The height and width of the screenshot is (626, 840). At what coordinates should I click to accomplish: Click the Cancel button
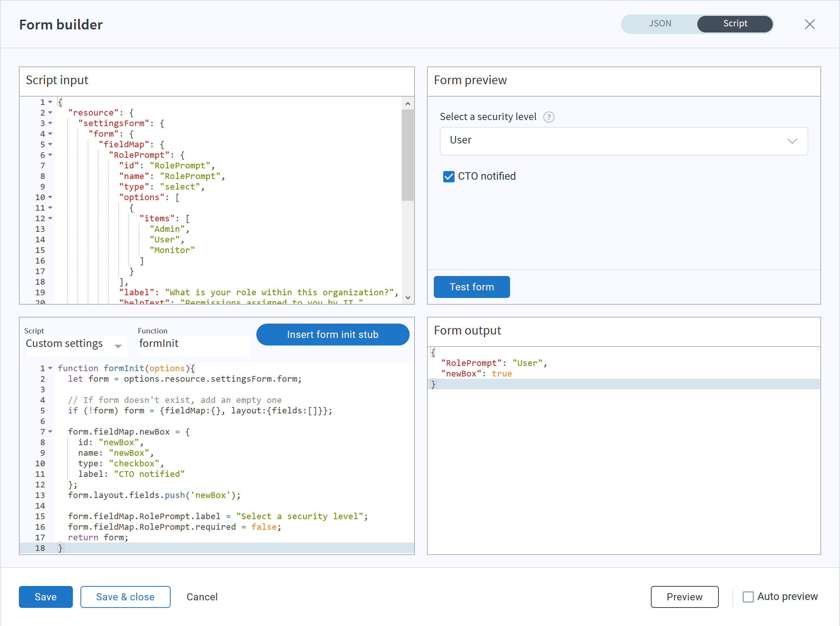(202, 597)
